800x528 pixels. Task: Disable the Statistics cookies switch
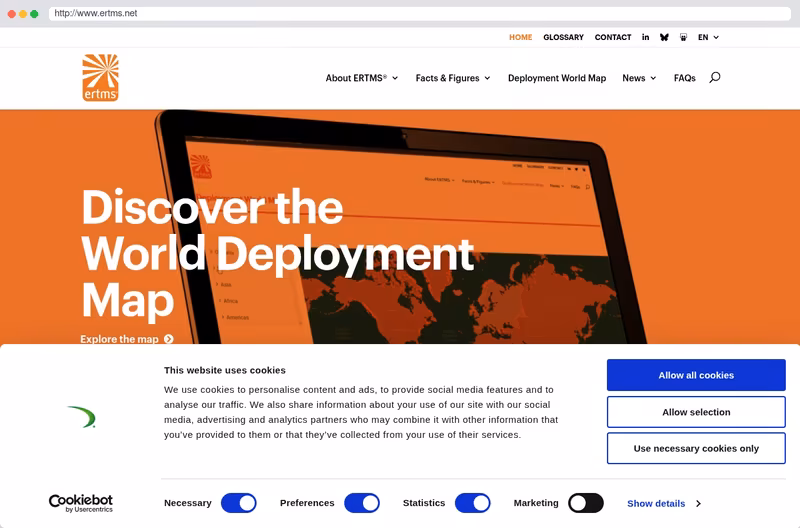[x=473, y=503]
